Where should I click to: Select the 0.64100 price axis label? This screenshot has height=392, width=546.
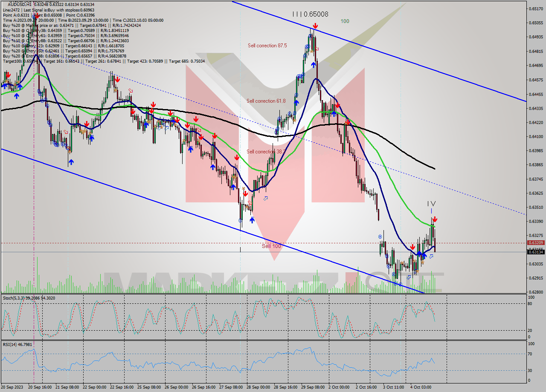(x=536, y=136)
